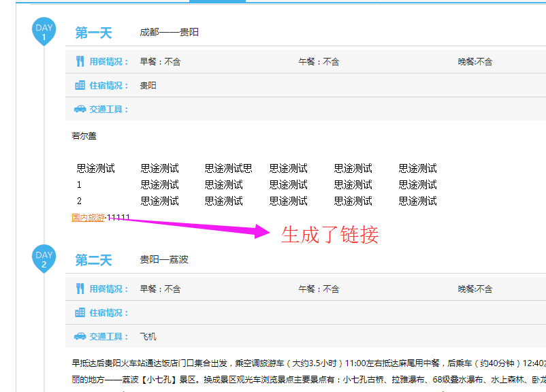Click the building lodging icon for day one
Screen dimensions: 546x392
tap(80, 85)
